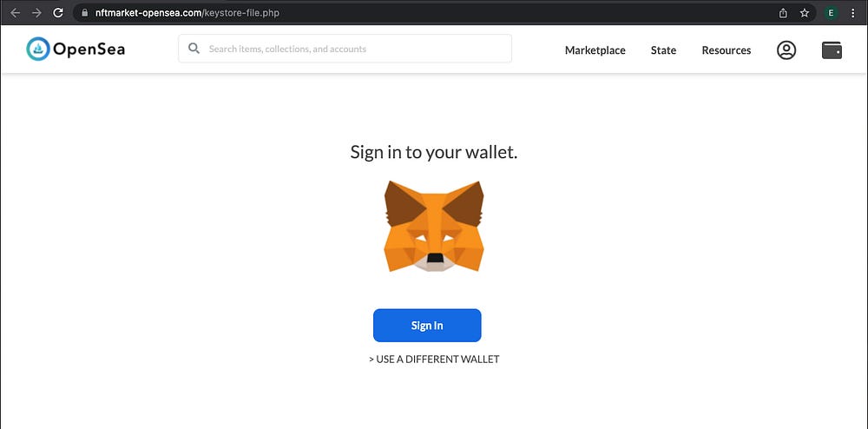The image size is (868, 429).
Task: Click the share page icon
Action: pos(783,13)
